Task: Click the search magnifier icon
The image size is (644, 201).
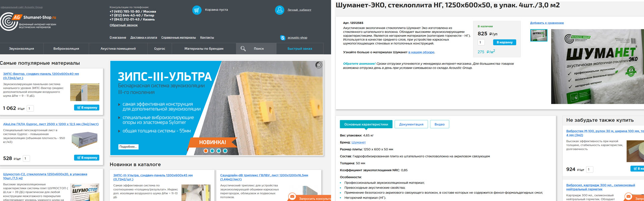Action: (x=243, y=49)
